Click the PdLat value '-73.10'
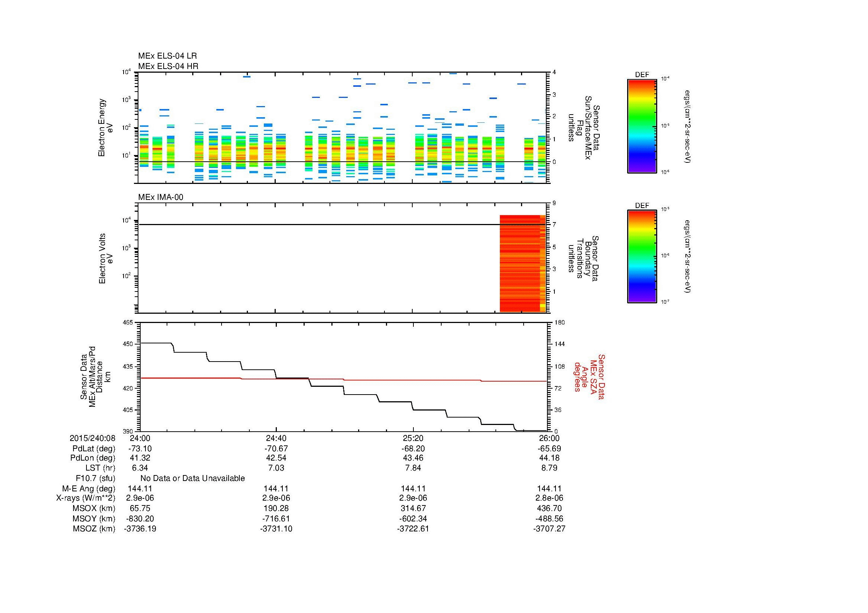Screen dimensions: 868x613 pyautogui.click(x=140, y=449)
